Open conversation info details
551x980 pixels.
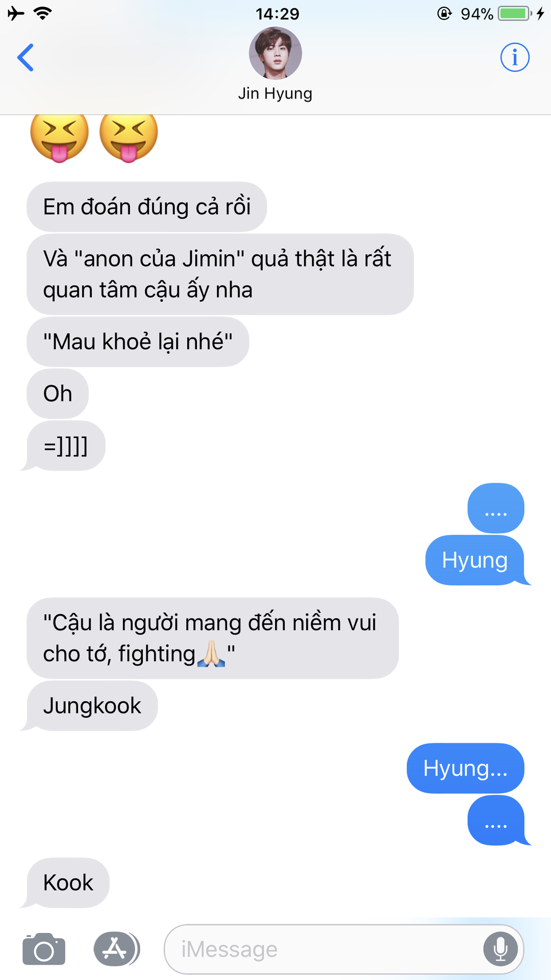pyautogui.click(x=515, y=57)
